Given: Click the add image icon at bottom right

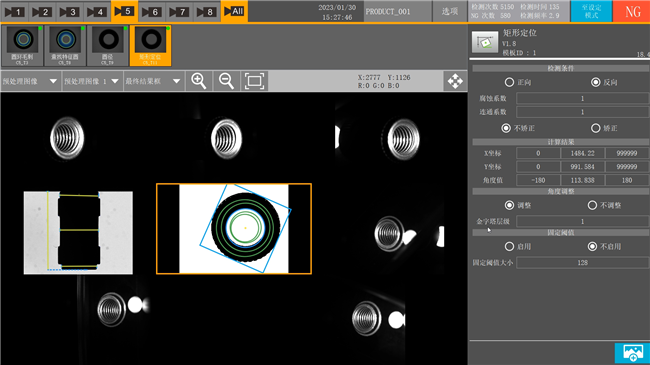Looking at the screenshot, I should 632,353.
